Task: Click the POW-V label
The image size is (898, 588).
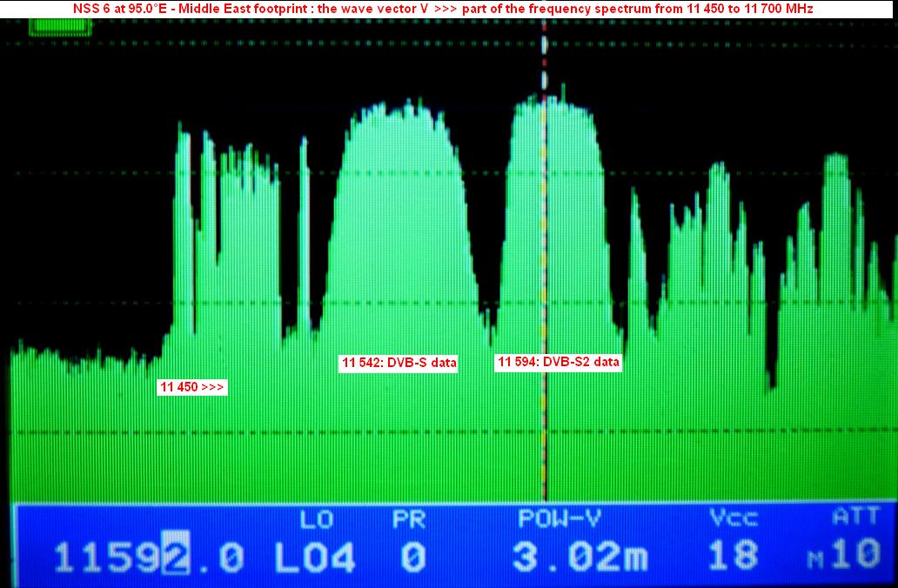Action: (560, 519)
